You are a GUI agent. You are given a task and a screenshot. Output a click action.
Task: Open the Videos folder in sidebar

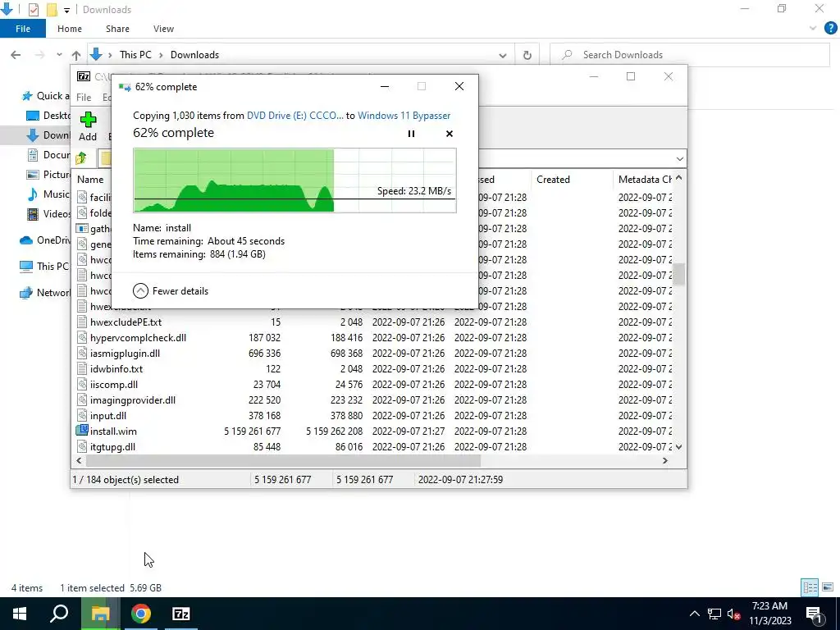tap(49, 214)
